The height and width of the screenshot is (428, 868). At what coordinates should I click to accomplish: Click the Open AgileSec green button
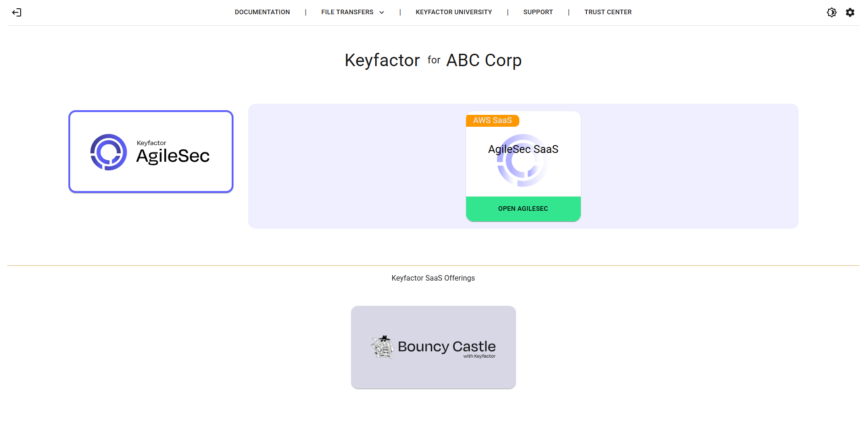[523, 208]
